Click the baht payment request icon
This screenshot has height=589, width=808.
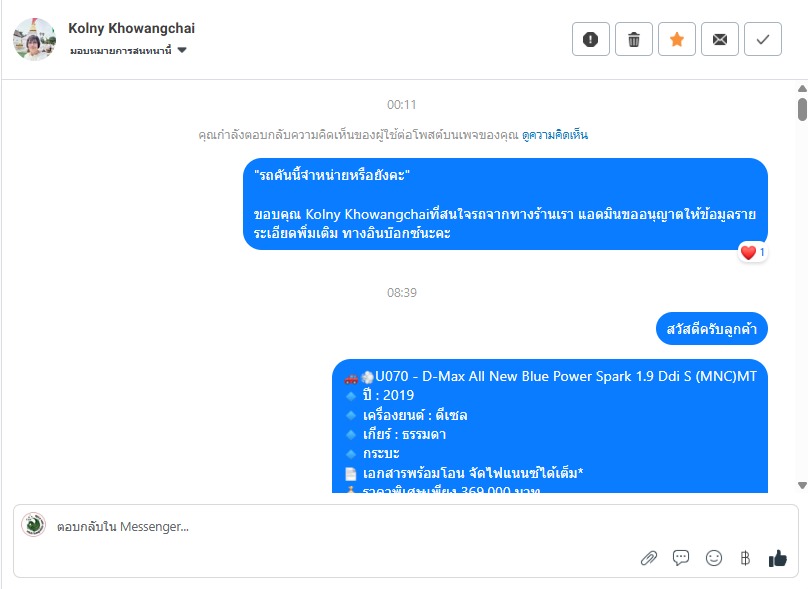745,558
